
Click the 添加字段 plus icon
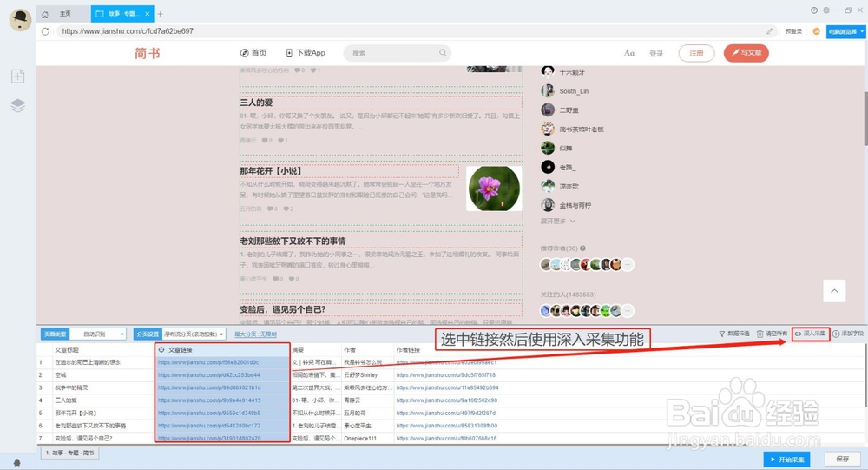[x=836, y=334]
